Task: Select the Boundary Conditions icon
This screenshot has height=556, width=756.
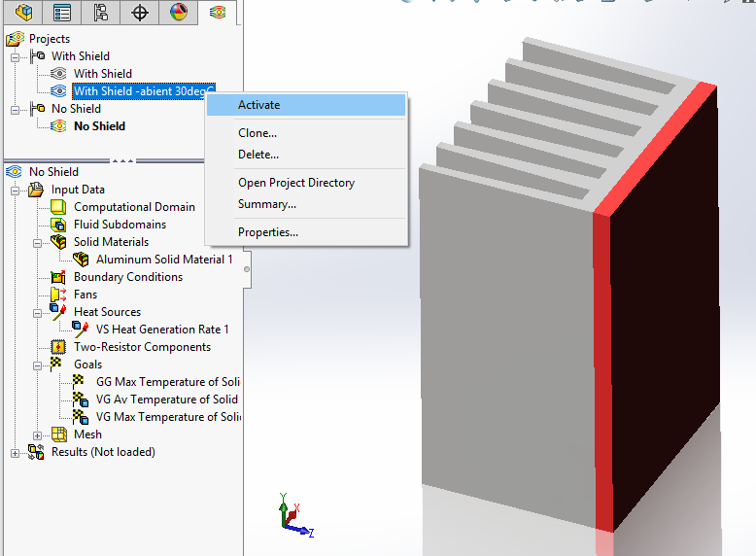Action: pos(57,277)
